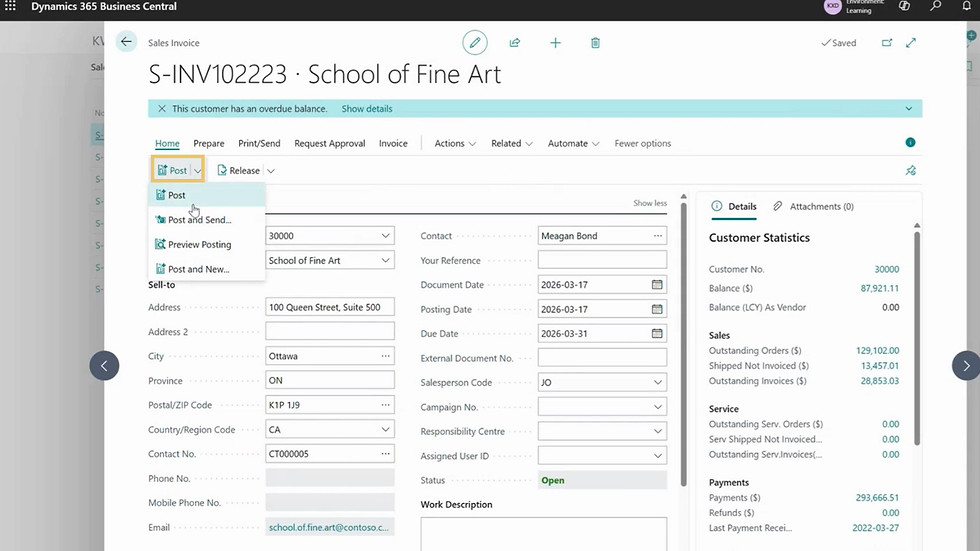Go to the previous record with left arrow
Viewport: 980px width, 551px height.
104,365
